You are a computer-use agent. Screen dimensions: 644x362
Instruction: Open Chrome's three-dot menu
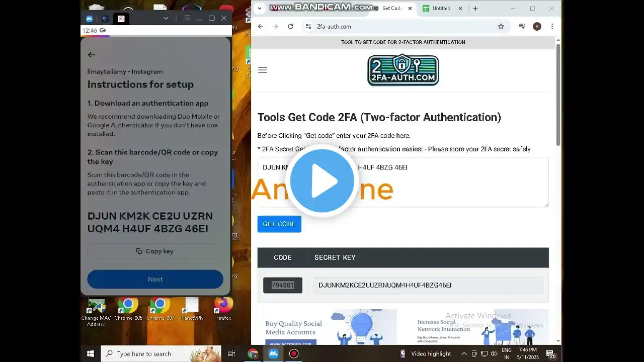click(552, 27)
